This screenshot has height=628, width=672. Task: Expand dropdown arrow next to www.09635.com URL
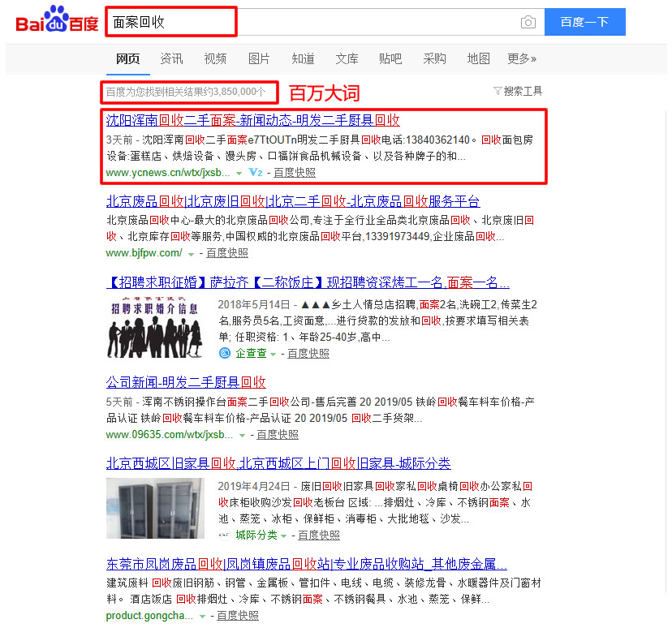tap(242, 435)
